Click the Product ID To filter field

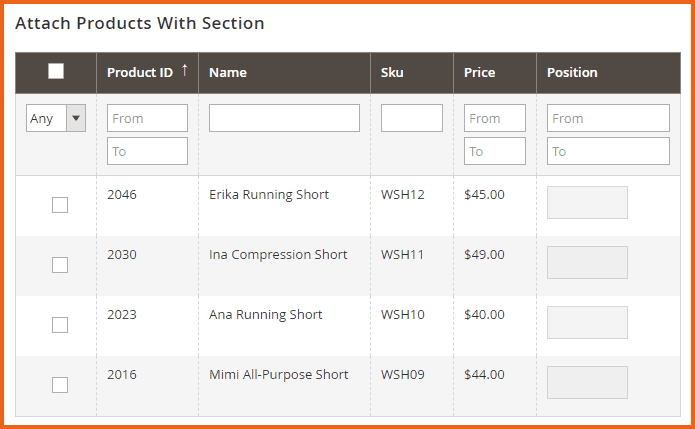147,151
